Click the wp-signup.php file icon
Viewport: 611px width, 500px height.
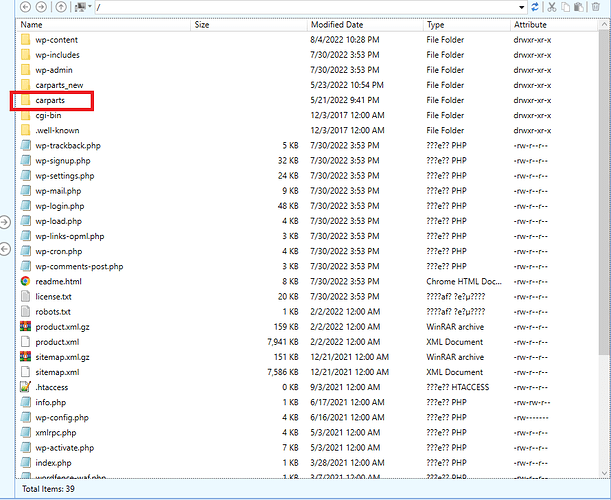(26, 161)
